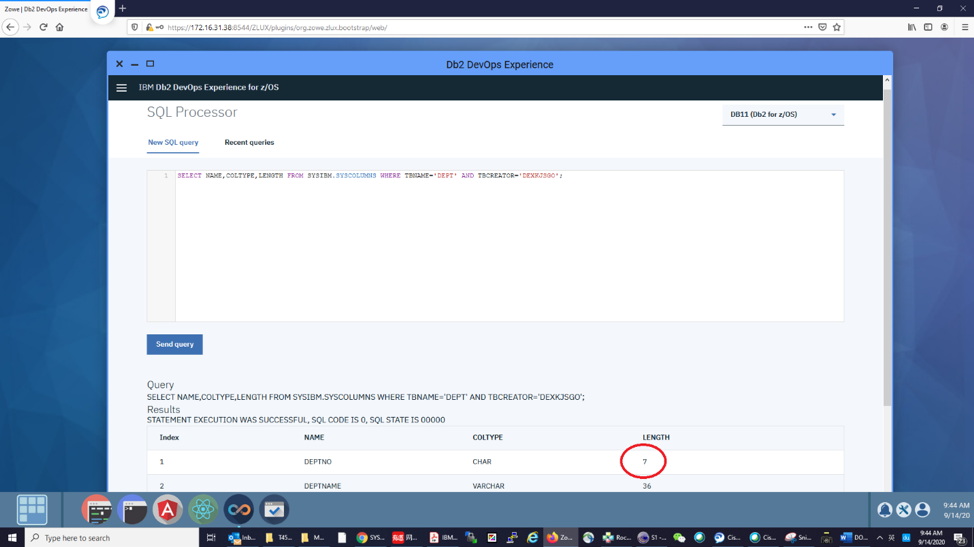Open WeChat from taskbar
The image size is (974, 547).
click(679, 538)
